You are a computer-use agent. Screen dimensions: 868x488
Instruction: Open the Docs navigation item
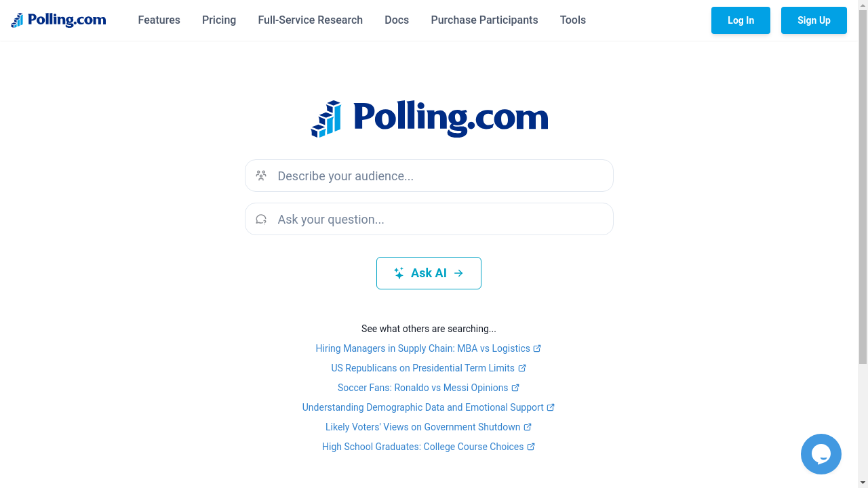(x=397, y=20)
